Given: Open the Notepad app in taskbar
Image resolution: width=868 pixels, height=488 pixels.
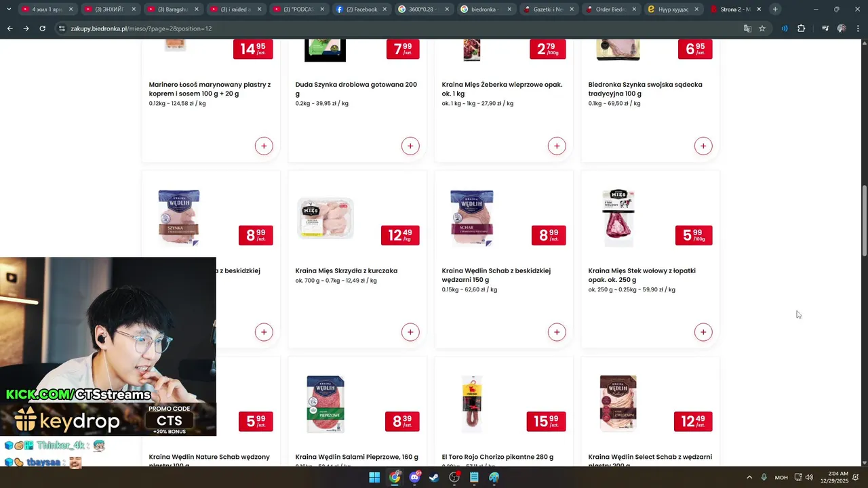Looking at the screenshot, I should click(474, 477).
